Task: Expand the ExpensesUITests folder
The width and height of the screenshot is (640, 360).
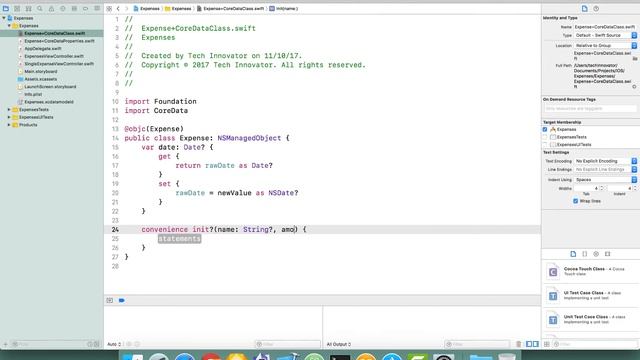Action: click(9, 117)
